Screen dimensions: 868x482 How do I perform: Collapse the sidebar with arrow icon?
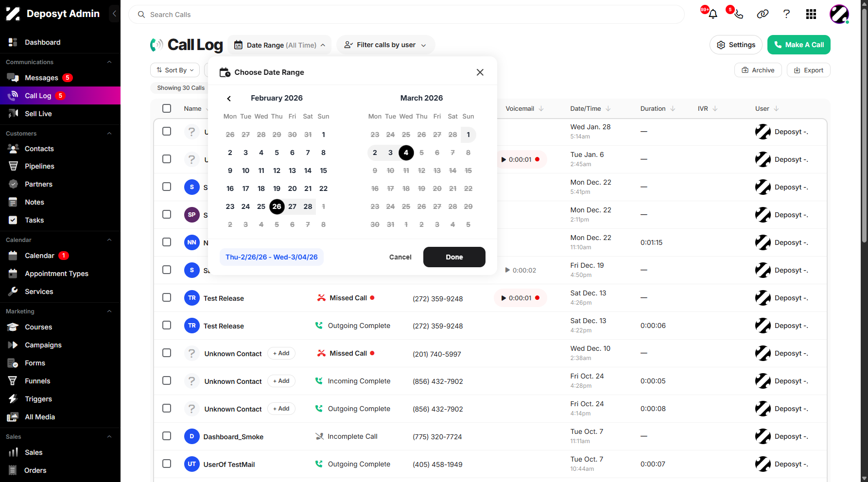[114, 14]
